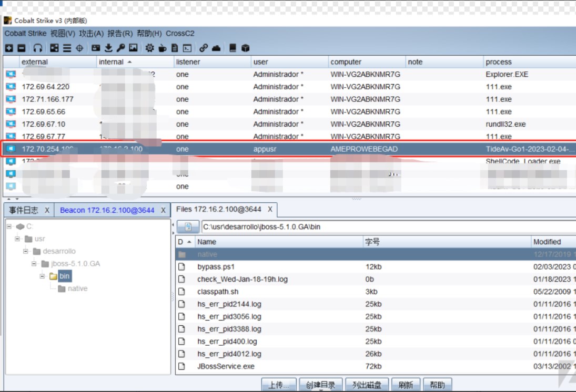This screenshot has width=576, height=392.
Task: Click the file icon next to bypass.ps1
Action: [x=181, y=267]
